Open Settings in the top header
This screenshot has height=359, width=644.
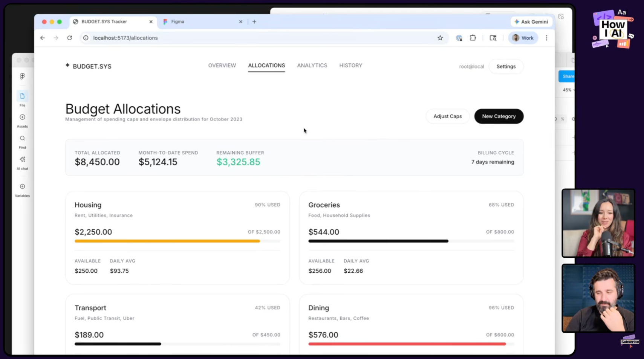(x=506, y=67)
